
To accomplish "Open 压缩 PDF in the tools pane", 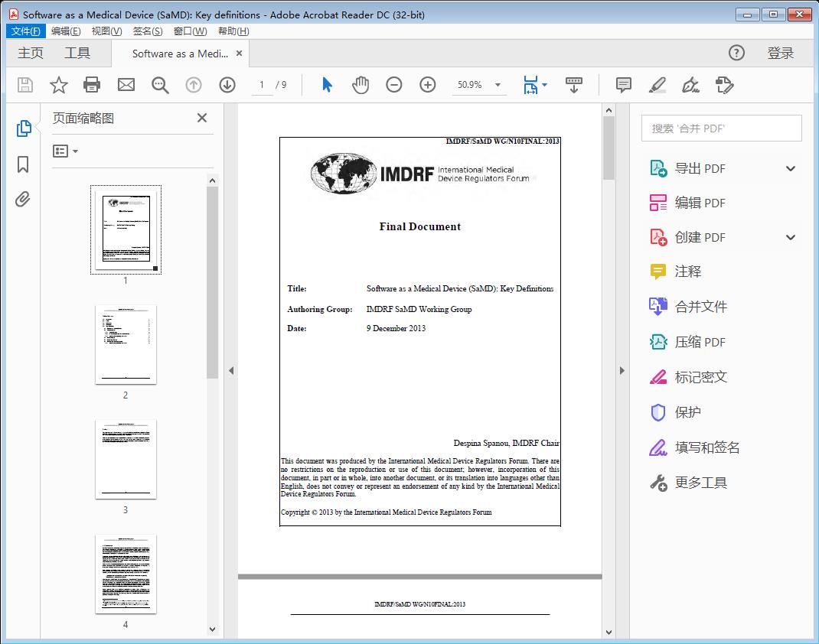I will pos(702,342).
